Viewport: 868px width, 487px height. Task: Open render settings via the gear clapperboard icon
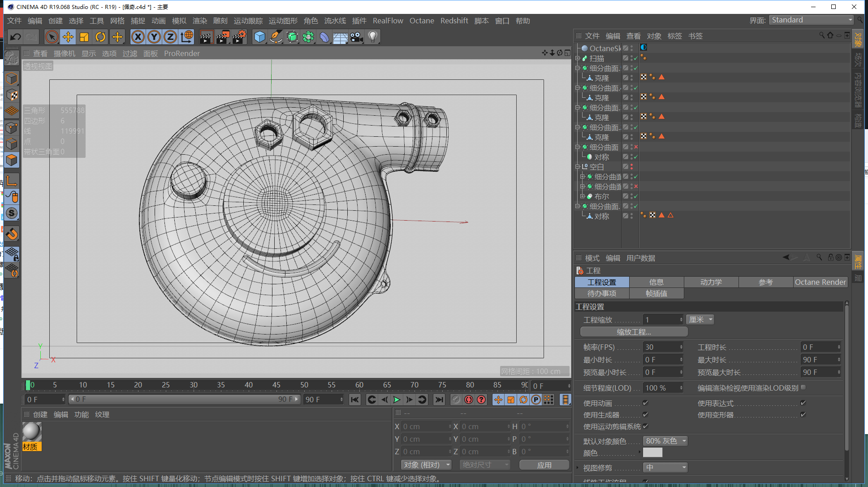click(x=239, y=37)
